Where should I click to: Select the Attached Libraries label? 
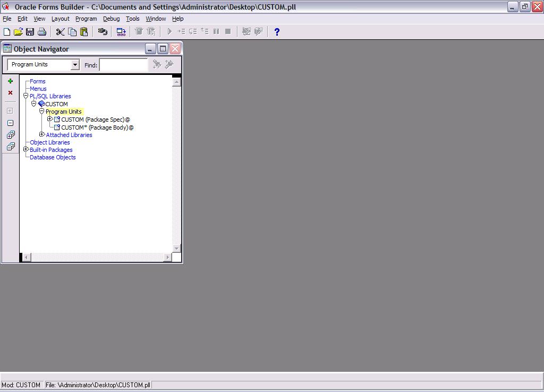[x=69, y=135]
